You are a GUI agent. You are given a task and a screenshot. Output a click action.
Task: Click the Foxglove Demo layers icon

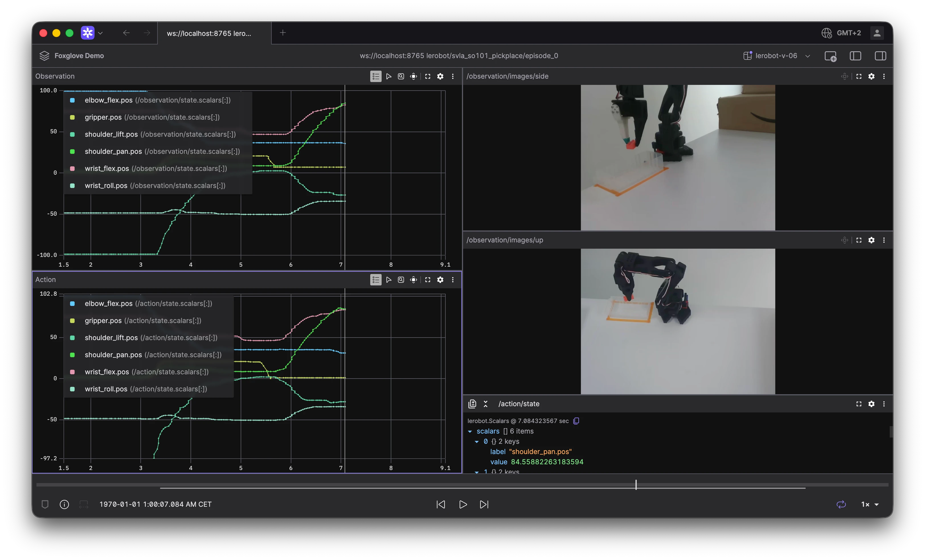tap(44, 56)
